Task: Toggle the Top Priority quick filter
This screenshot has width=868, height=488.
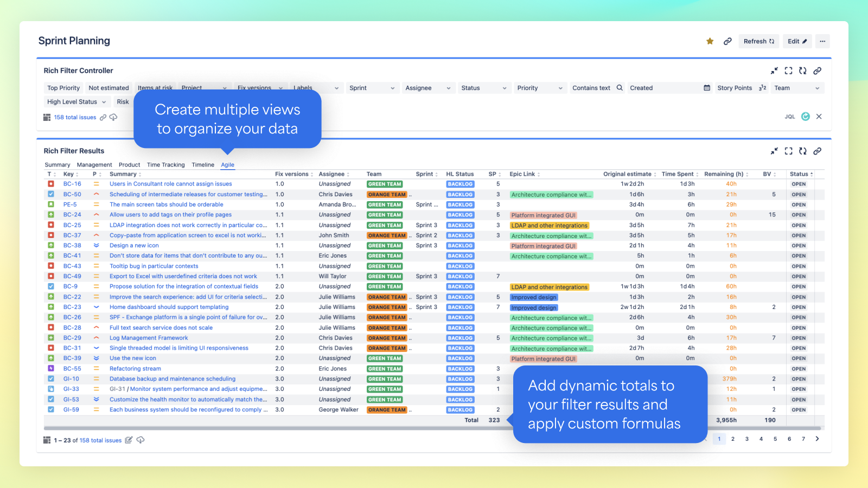Action: coord(63,88)
